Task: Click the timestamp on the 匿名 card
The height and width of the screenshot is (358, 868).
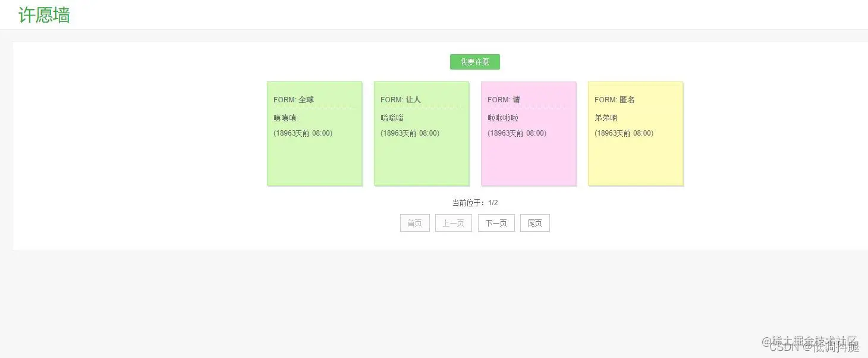Action: [622, 133]
